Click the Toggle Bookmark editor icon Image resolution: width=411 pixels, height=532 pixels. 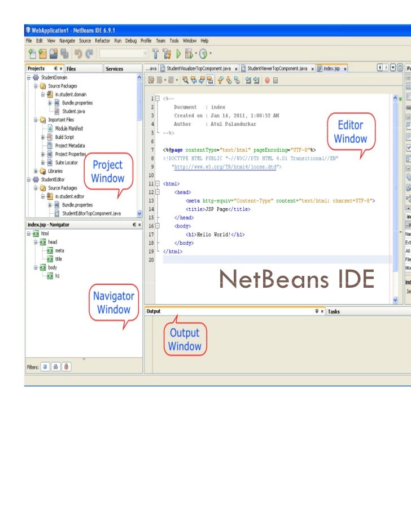point(237,81)
